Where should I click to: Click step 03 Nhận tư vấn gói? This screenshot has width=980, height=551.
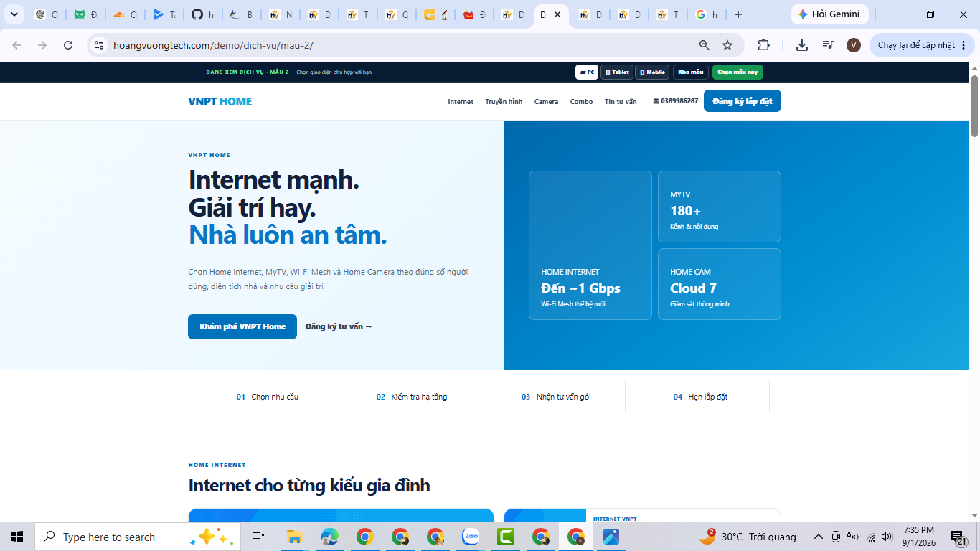tap(556, 397)
